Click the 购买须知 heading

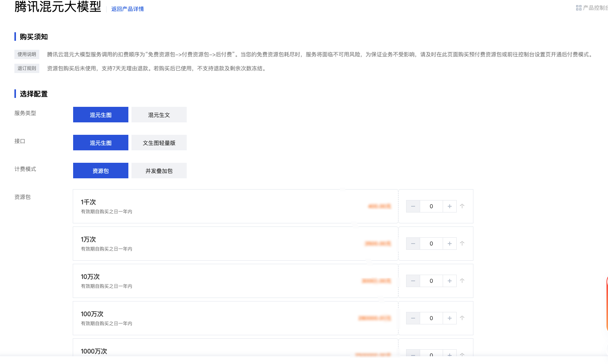tap(34, 37)
